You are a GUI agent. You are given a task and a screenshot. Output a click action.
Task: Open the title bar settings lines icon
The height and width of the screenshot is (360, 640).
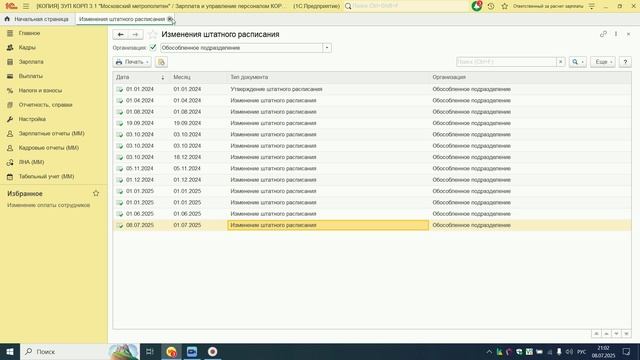click(591, 6)
